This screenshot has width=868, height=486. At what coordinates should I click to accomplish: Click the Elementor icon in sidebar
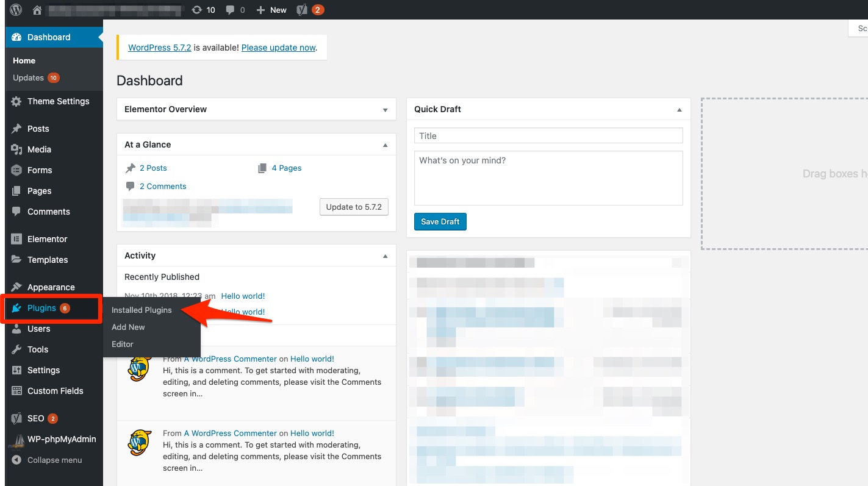point(16,239)
